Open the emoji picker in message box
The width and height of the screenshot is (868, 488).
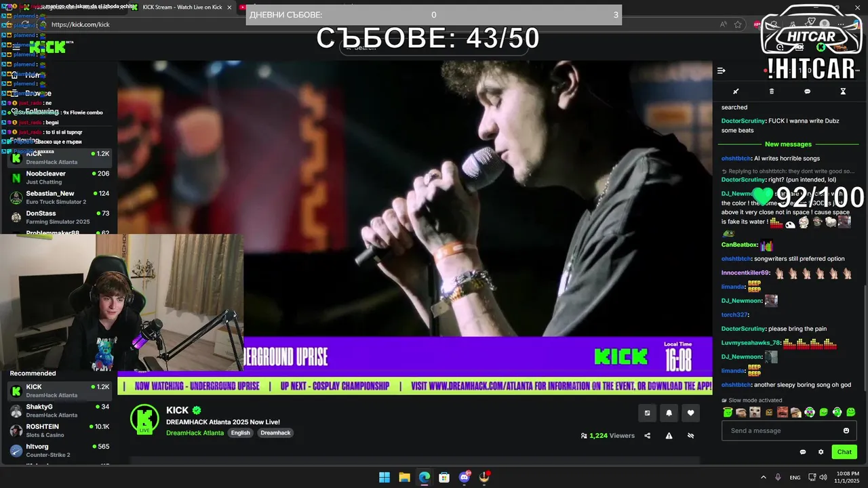pyautogui.click(x=846, y=430)
